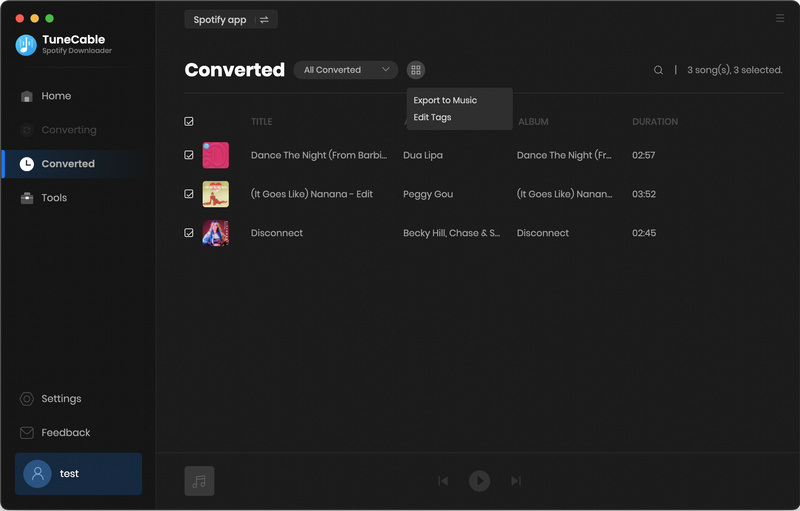This screenshot has height=511, width=800.
Task: Click the Nanana album cover thumbnail
Action: (216, 194)
